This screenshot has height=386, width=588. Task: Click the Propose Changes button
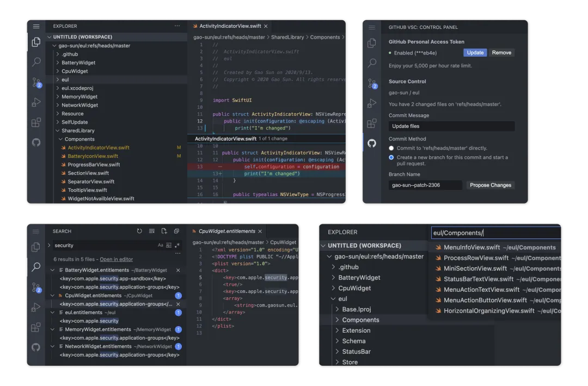point(491,185)
